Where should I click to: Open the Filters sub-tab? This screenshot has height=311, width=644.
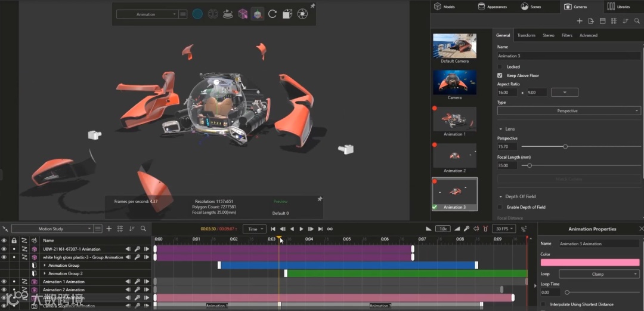pos(567,35)
